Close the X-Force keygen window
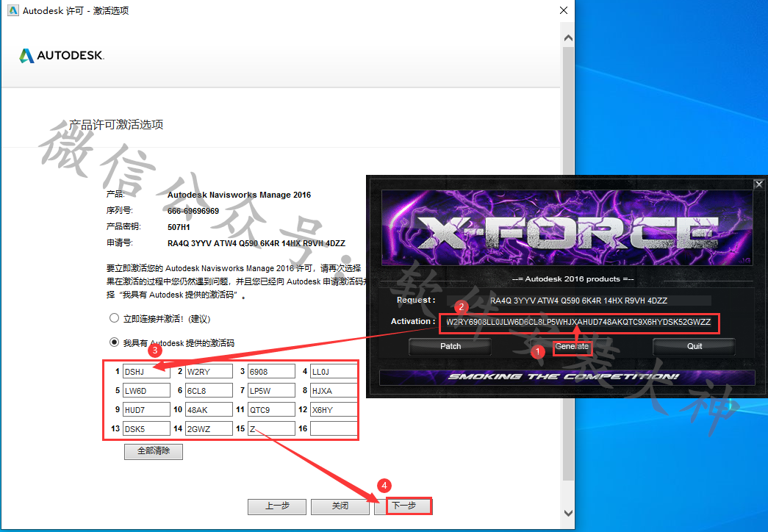Image resolution: width=768 pixels, height=532 pixels. pos(758,184)
